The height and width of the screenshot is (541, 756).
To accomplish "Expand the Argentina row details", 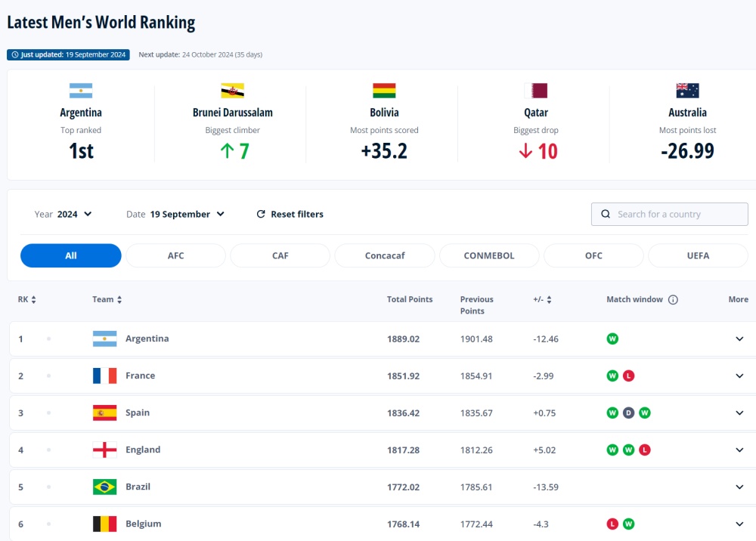I will pos(739,339).
